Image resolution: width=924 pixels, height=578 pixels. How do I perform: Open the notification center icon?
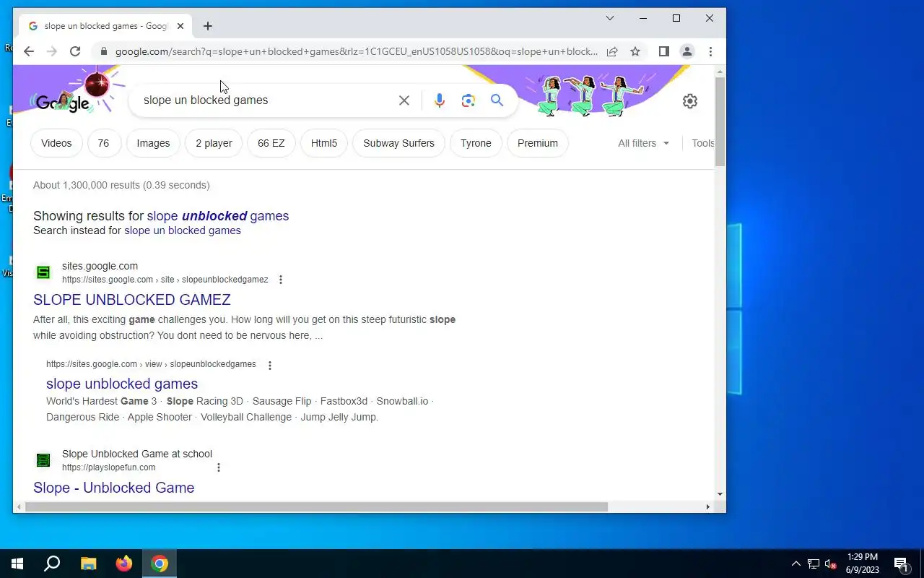901,564
